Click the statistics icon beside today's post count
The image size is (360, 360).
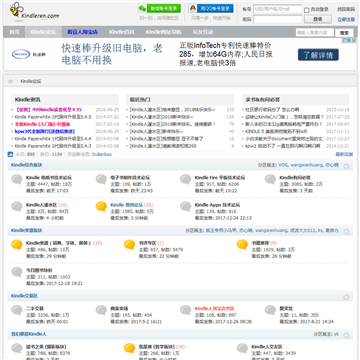(10, 154)
